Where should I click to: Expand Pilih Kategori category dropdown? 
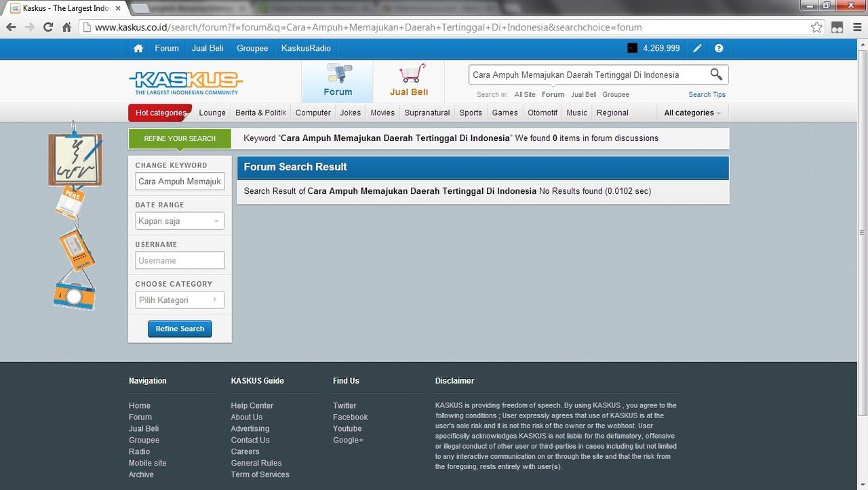180,300
